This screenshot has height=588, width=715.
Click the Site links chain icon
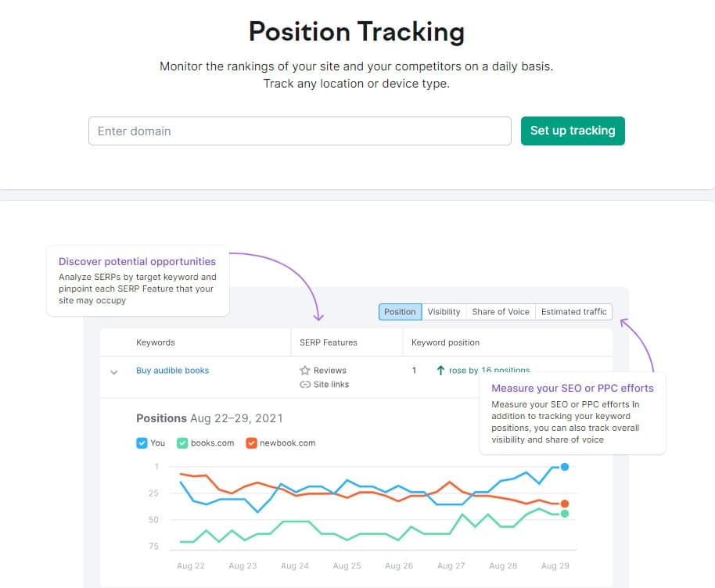pyautogui.click(x=305, y=385)
